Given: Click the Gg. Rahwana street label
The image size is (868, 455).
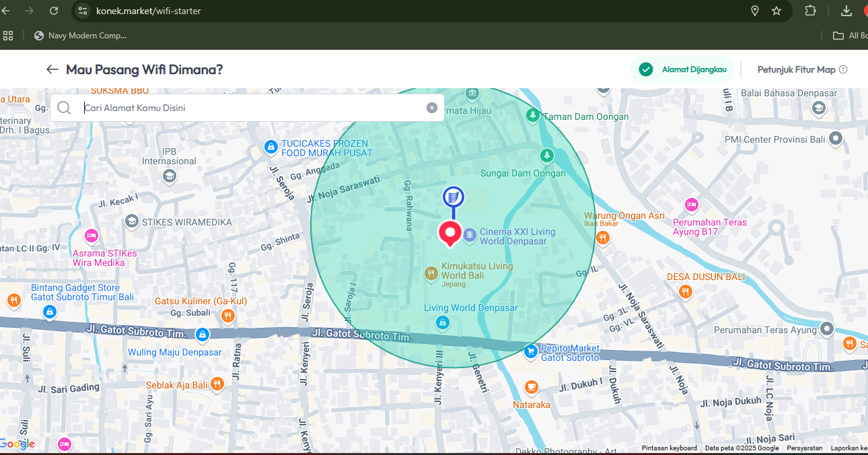Looking at the screenshot, I should [407, 205].
